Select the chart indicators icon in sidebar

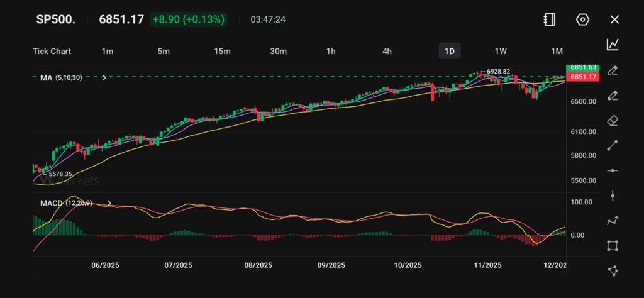click(613, 45)
